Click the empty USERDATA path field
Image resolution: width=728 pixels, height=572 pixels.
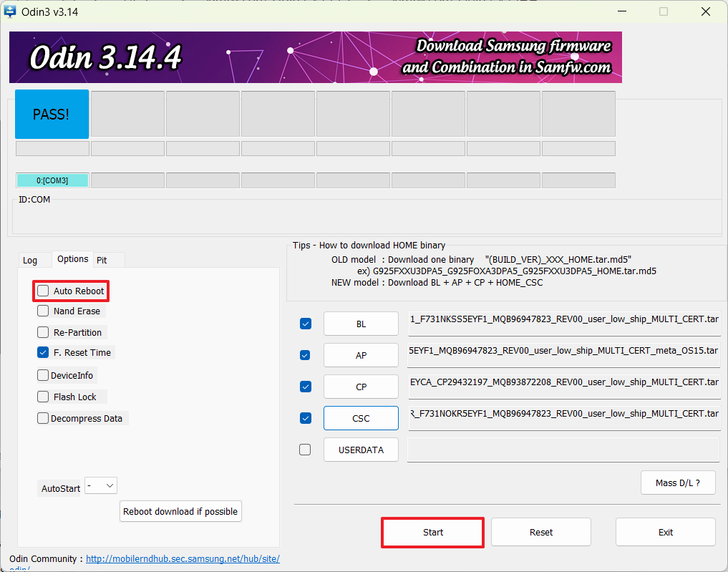click(x=563, y=450)
